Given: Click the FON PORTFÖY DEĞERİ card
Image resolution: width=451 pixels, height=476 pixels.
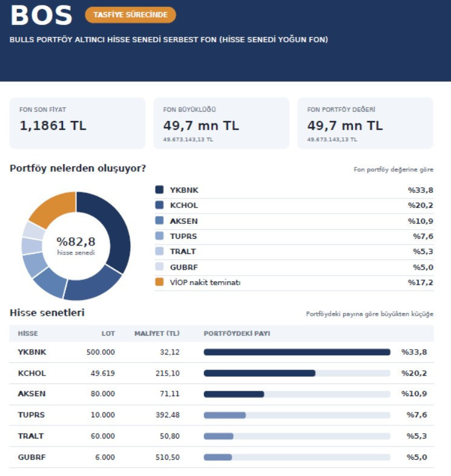Looking at the screenshot, I should coord(365,123).
